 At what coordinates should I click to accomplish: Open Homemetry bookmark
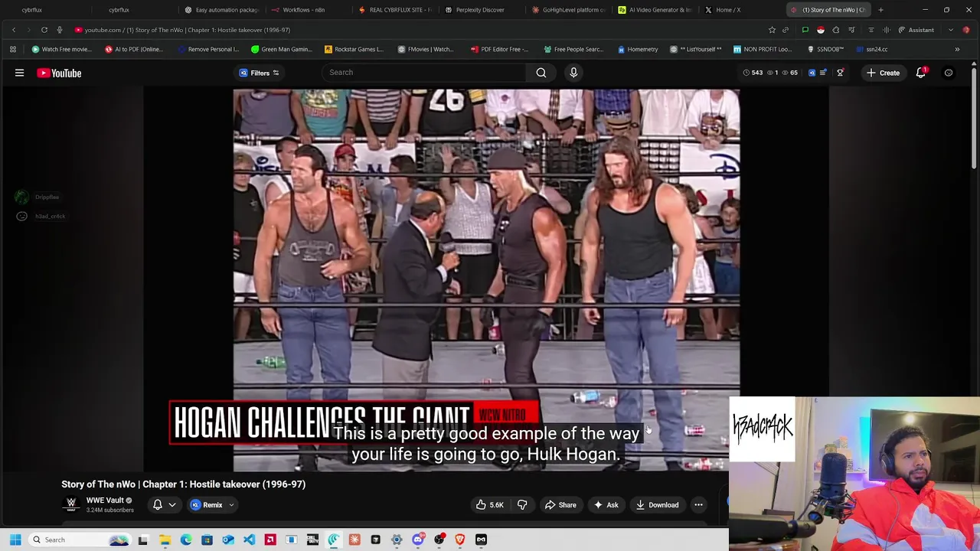click(x=637, y=49)
